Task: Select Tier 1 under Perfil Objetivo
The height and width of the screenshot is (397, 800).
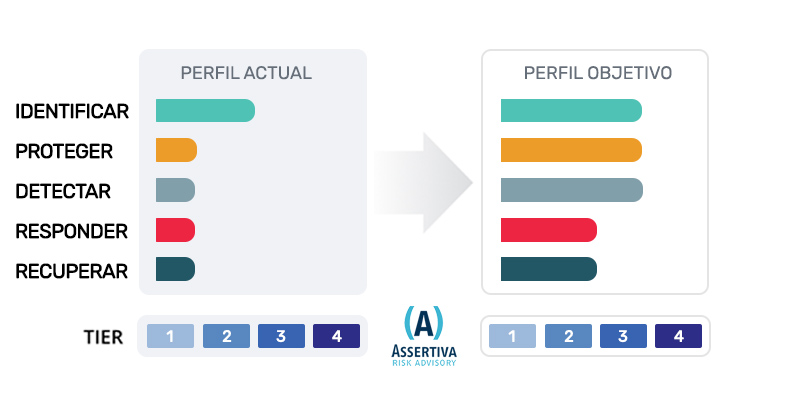Action: pos(512,336)
